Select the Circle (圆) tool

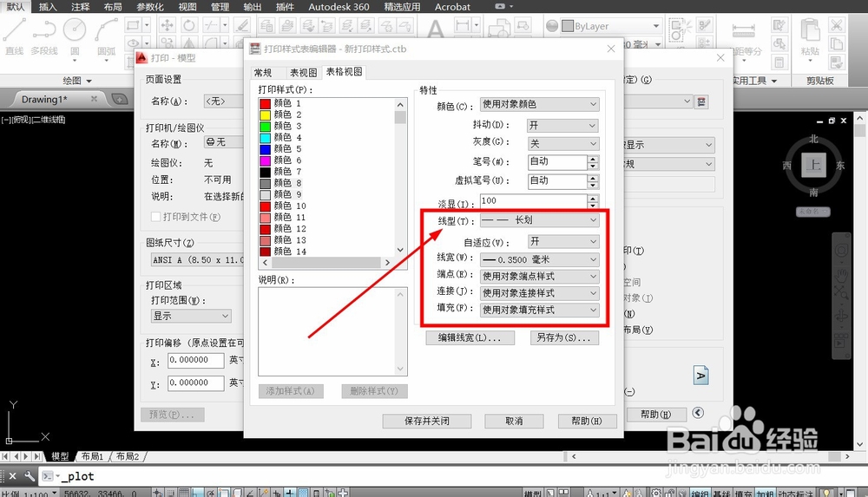pos(74,36)
